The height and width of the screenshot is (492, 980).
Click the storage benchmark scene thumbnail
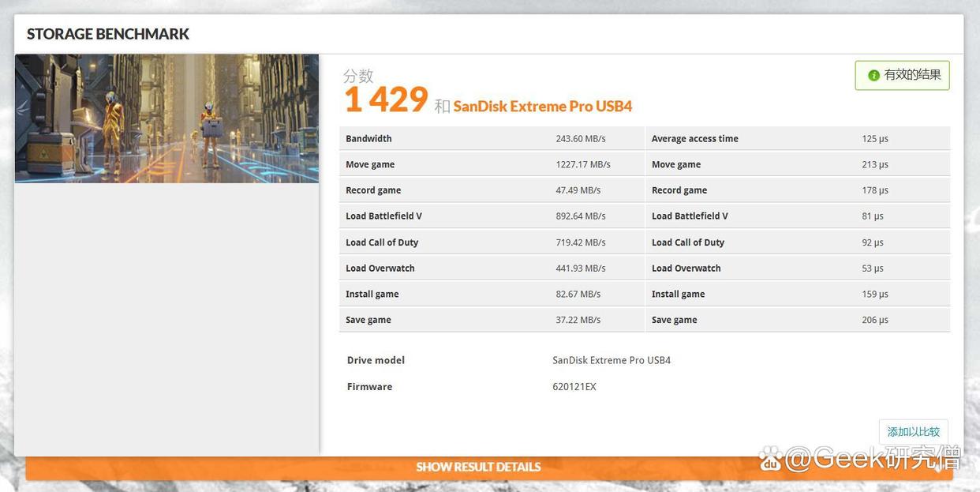tap(166, 118)
